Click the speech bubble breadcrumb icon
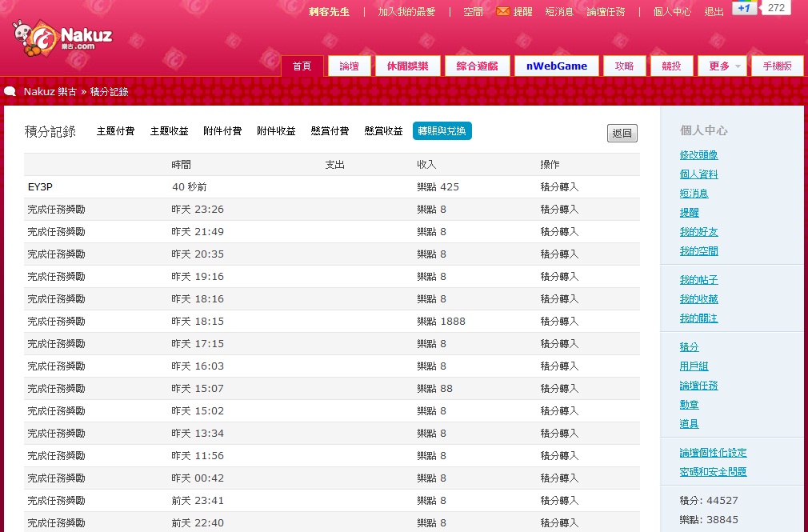Viewport: 808px width, 532px height. pyautogui.click(x=10, y=92)
